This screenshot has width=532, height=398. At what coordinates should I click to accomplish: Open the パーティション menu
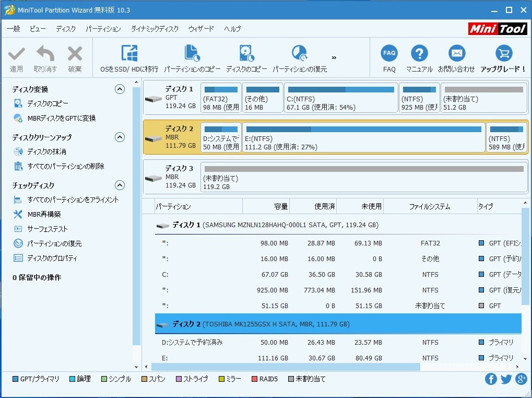click(103, 29)
